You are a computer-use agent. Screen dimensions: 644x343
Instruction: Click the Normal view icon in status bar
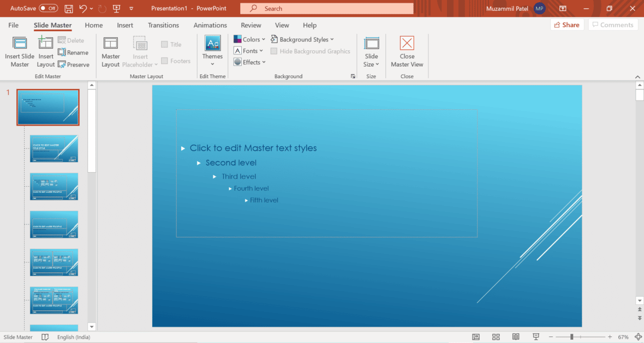pos(475,337)
